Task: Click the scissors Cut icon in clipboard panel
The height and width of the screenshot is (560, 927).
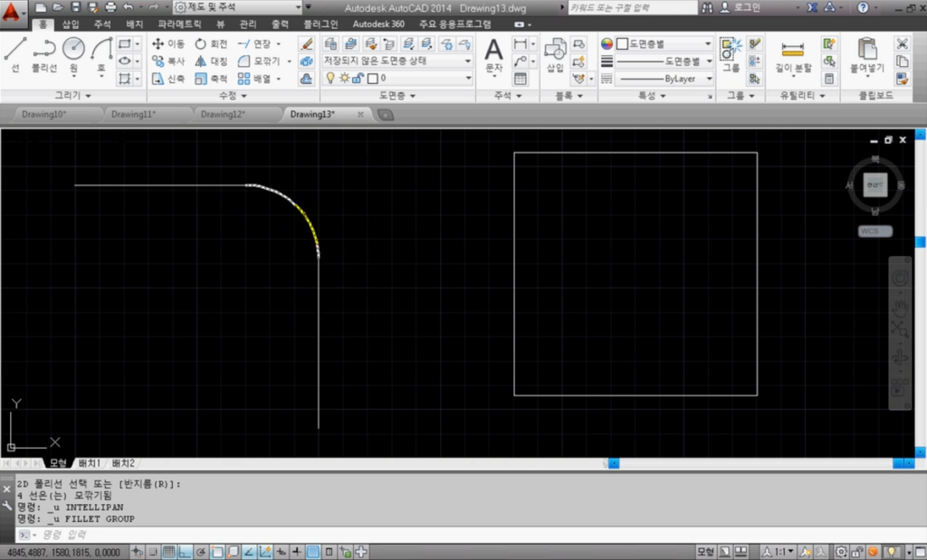Action: pyautogui.click(x=903, y=43)
